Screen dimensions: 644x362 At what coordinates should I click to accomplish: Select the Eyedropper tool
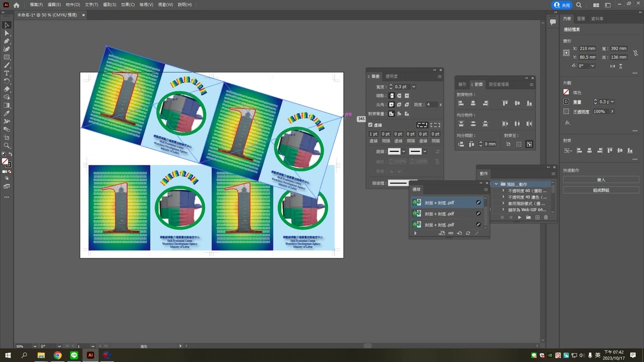point(7,113)
